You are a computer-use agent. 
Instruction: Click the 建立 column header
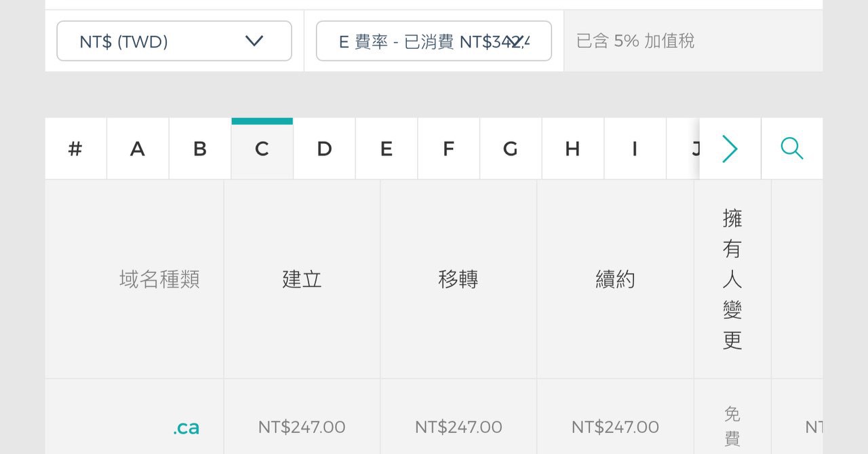(x=302, y=279)
